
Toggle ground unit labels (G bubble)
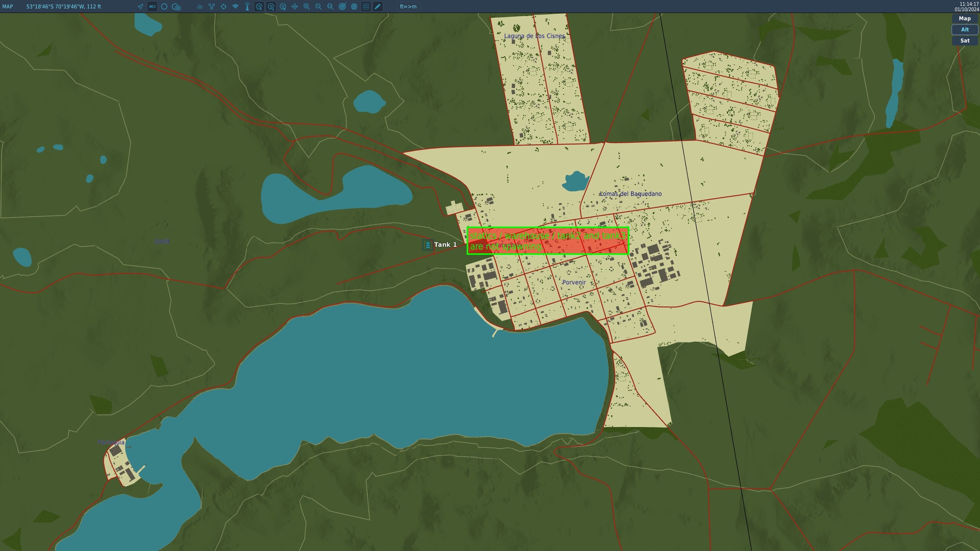click(271, 7)
